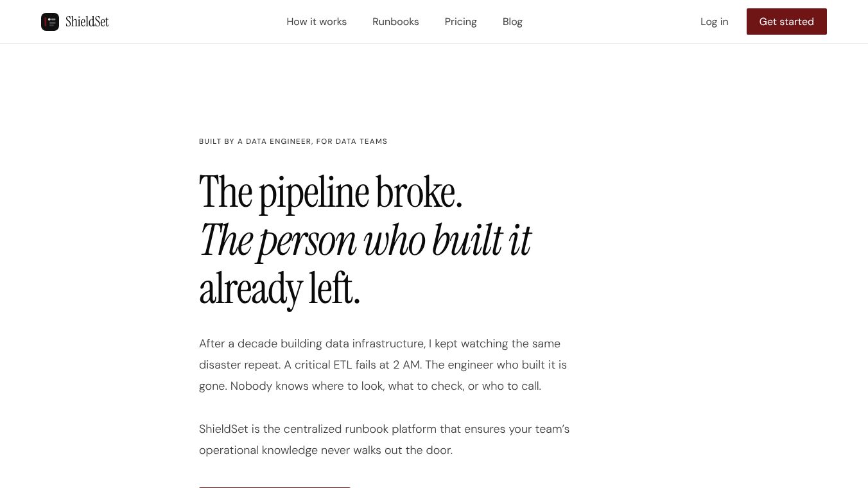
Task: Click the word 'broke.' in the headline
Action: point(419,192)
